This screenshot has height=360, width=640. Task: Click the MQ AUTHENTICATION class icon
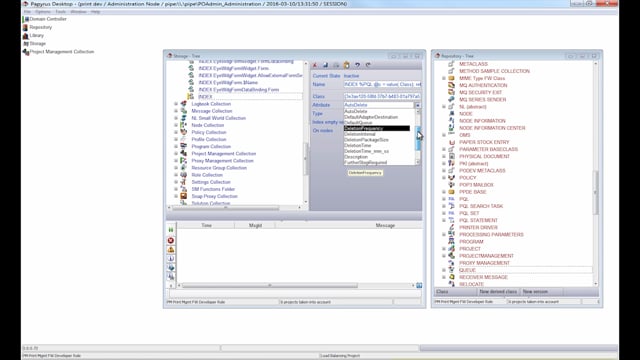point(451,85)
